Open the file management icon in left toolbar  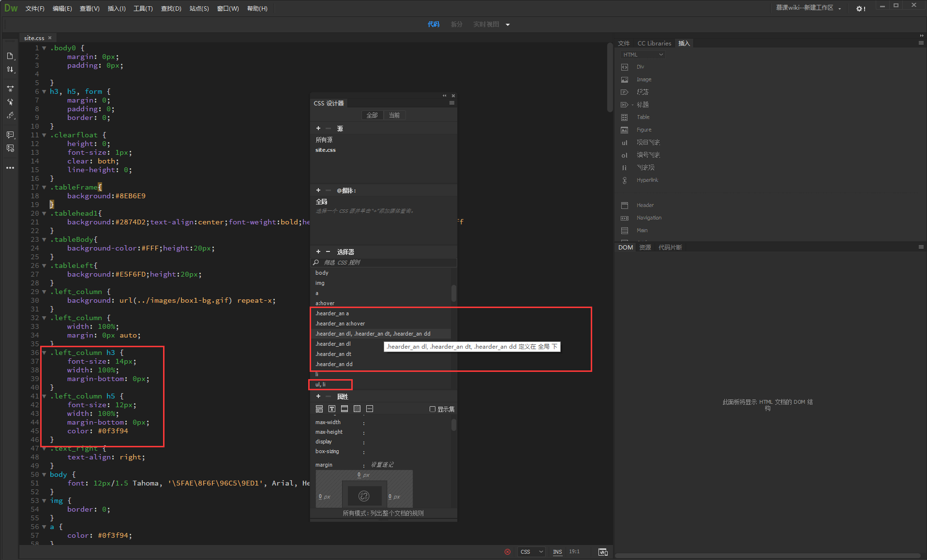tap(10, 56)
